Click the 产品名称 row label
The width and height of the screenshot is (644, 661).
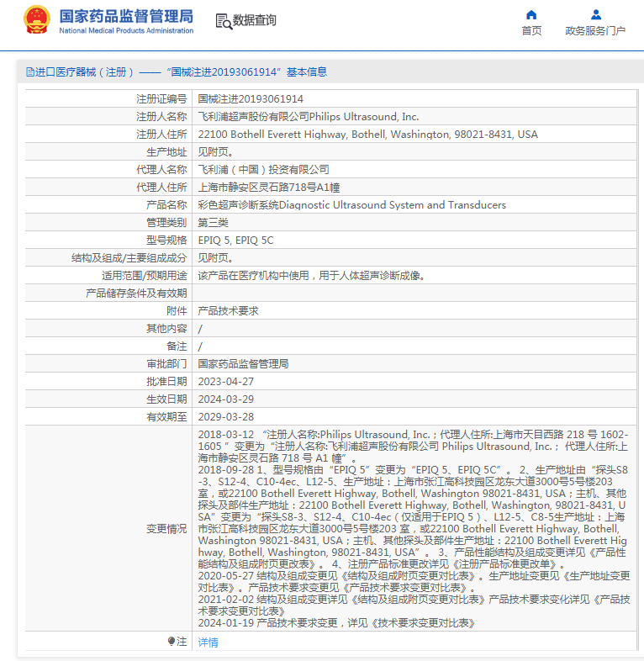(x=166, y=205)
